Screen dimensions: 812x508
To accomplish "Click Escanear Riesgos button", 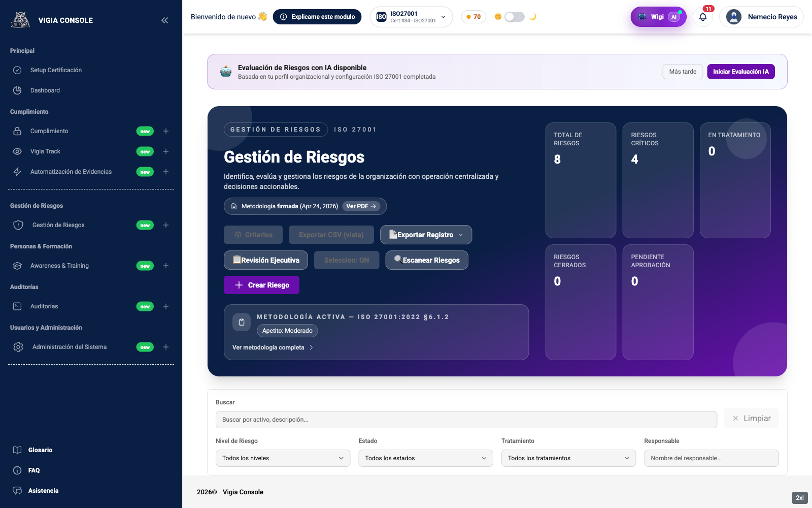I will (x=427, y=260).
